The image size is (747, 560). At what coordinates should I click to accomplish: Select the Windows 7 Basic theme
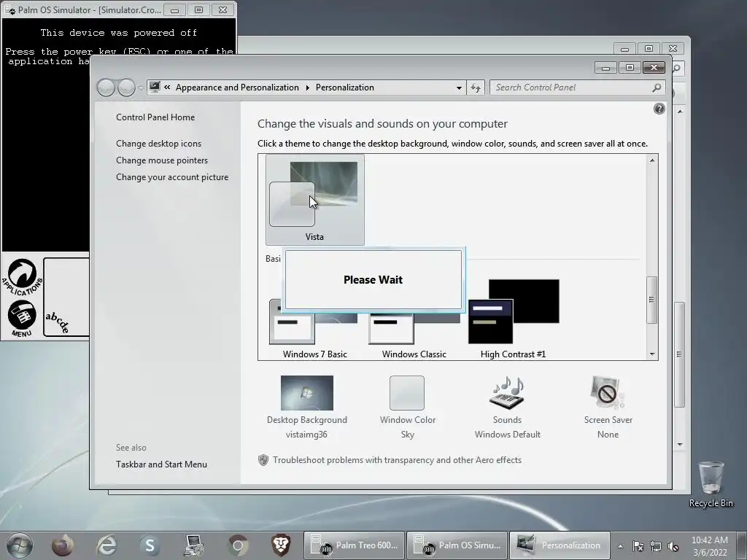[315, 329]
